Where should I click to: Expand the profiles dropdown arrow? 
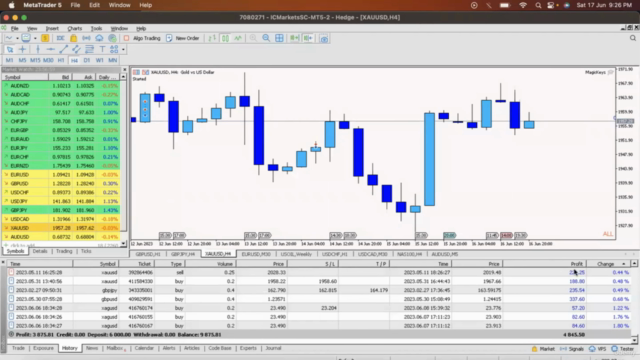35,38
